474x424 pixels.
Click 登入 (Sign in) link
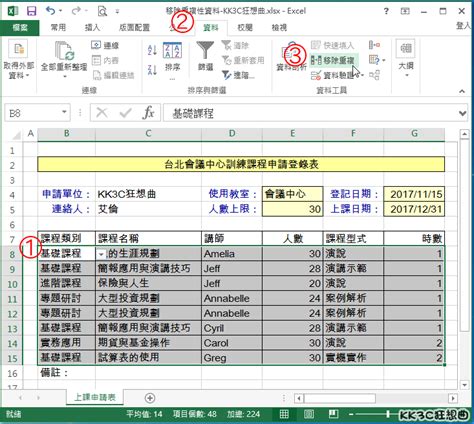pos(464,26)
